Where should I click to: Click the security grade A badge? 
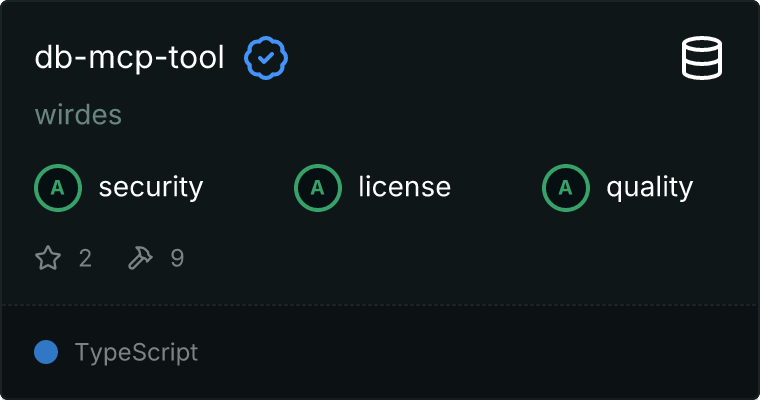58,187
